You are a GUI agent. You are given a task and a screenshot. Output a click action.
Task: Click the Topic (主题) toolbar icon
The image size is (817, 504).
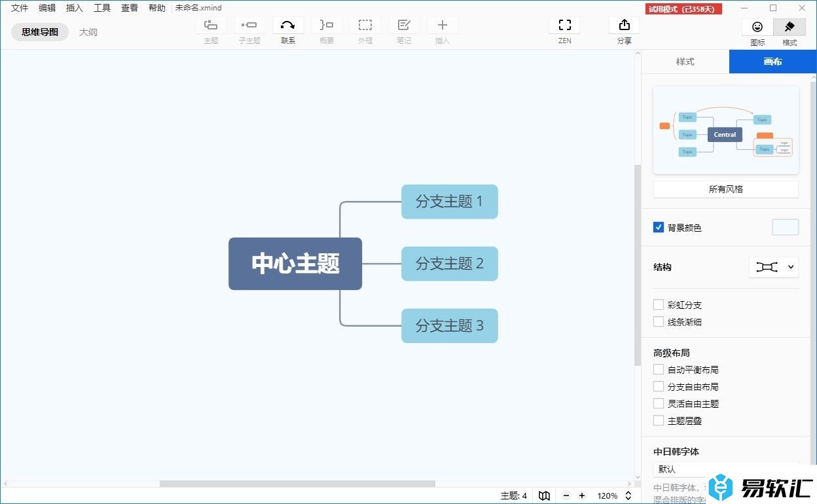211,26
